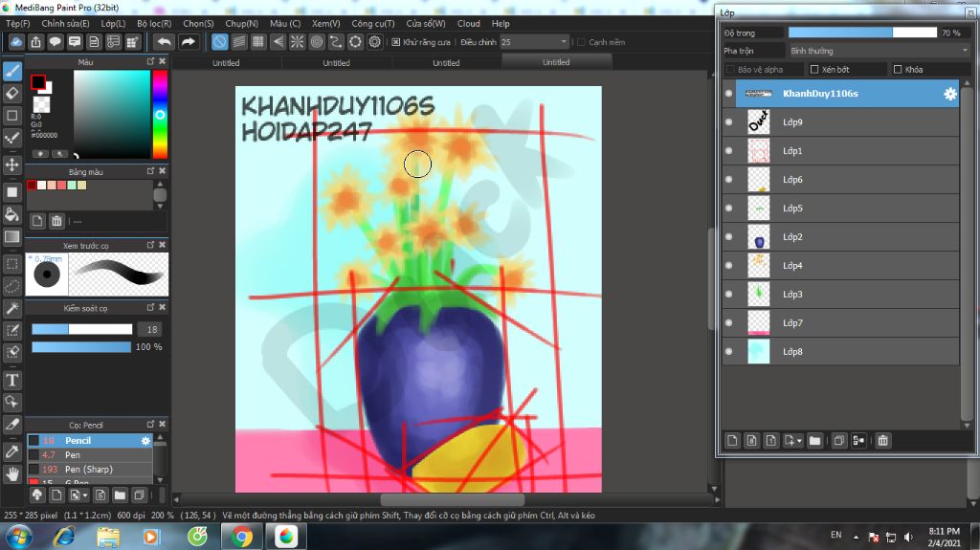
Task: Open the add-brush dropdown in brush panel
Action: coord(84,495)
